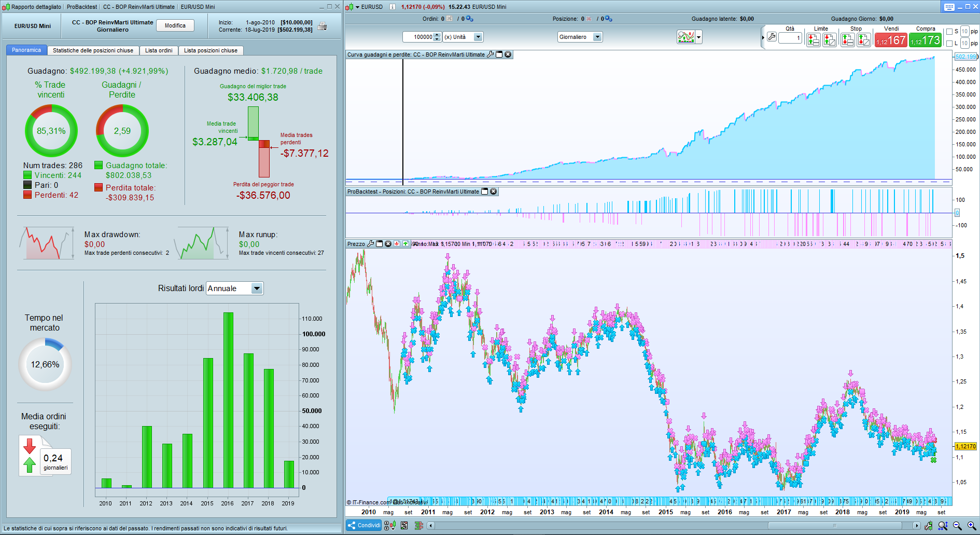Screen dimensions: 980x535
Task: Click the green Compra buy price button
Action: (925, 40)
